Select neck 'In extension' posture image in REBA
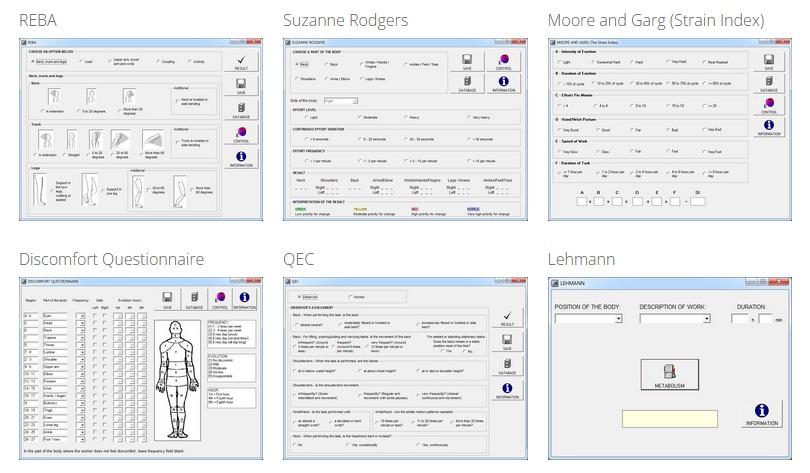Viewport: 810px width, 473px height. pos(54,97)
